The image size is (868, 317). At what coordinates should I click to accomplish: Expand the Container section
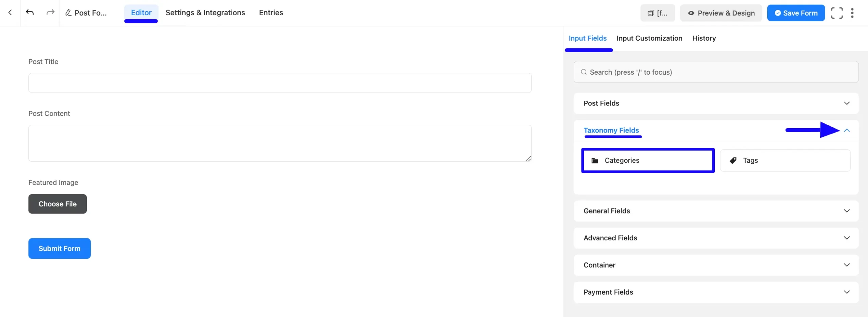click(716, 265)
